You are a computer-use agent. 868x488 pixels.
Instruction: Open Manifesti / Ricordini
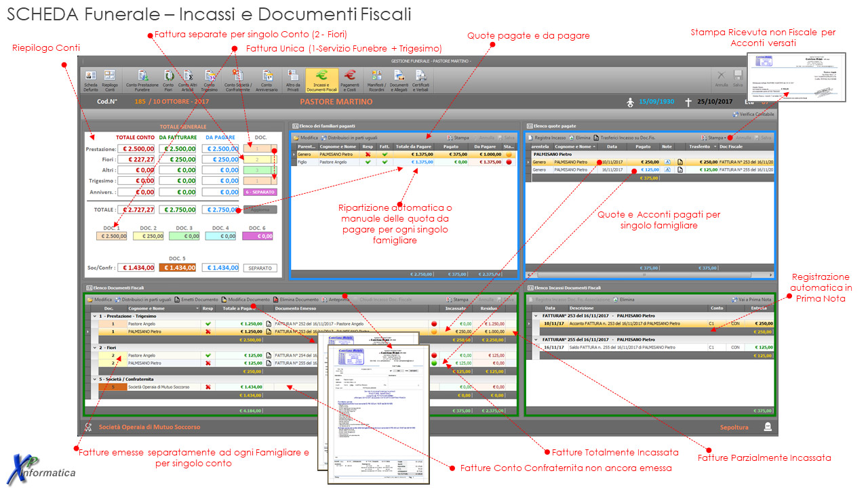(376, 80)
